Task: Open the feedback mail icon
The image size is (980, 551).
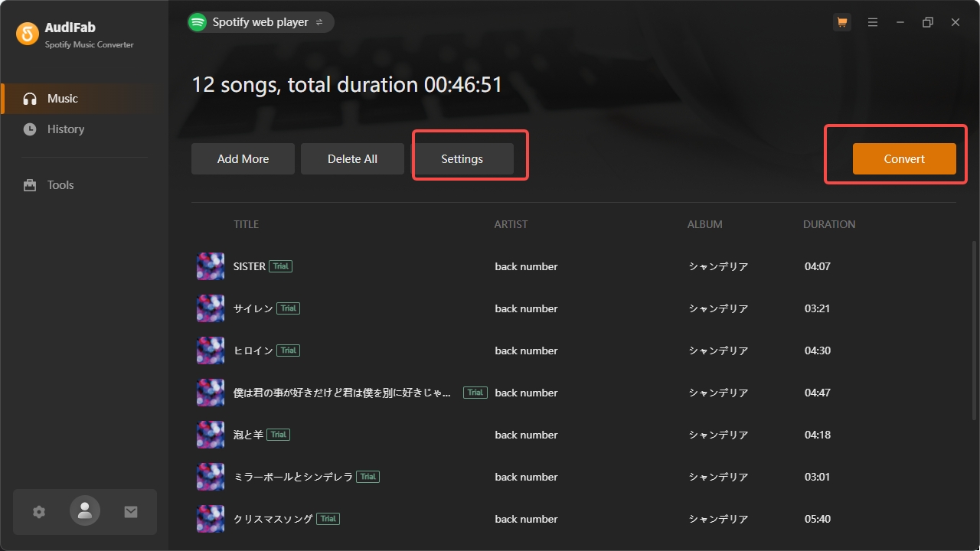Action: tap(130, 511)
